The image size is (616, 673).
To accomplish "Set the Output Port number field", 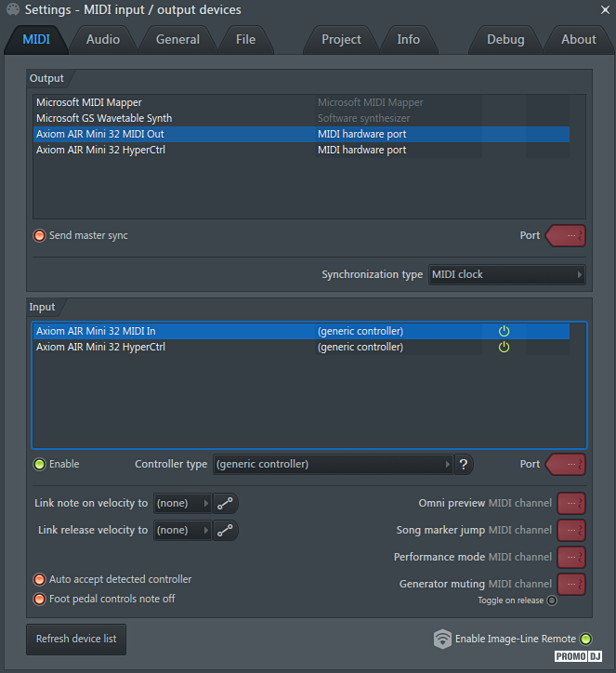I will [x=566, y=235].
